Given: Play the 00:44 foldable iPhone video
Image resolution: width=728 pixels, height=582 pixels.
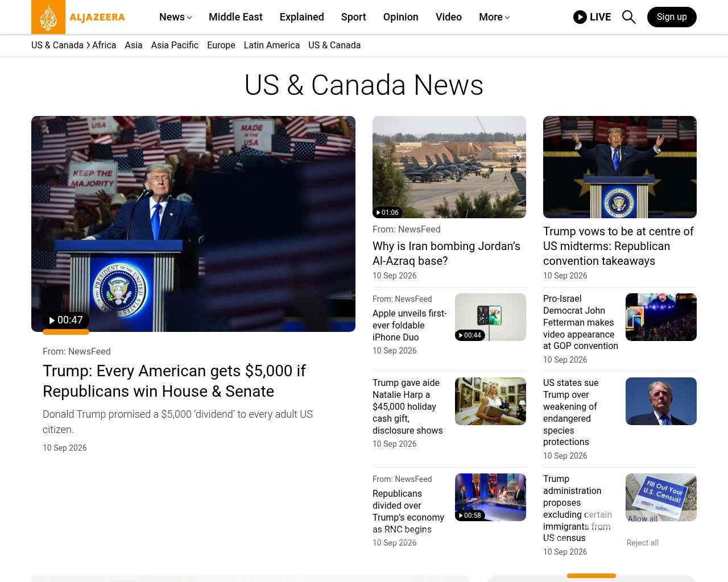Looking at the screenshot, I should (x=470, y=335).
